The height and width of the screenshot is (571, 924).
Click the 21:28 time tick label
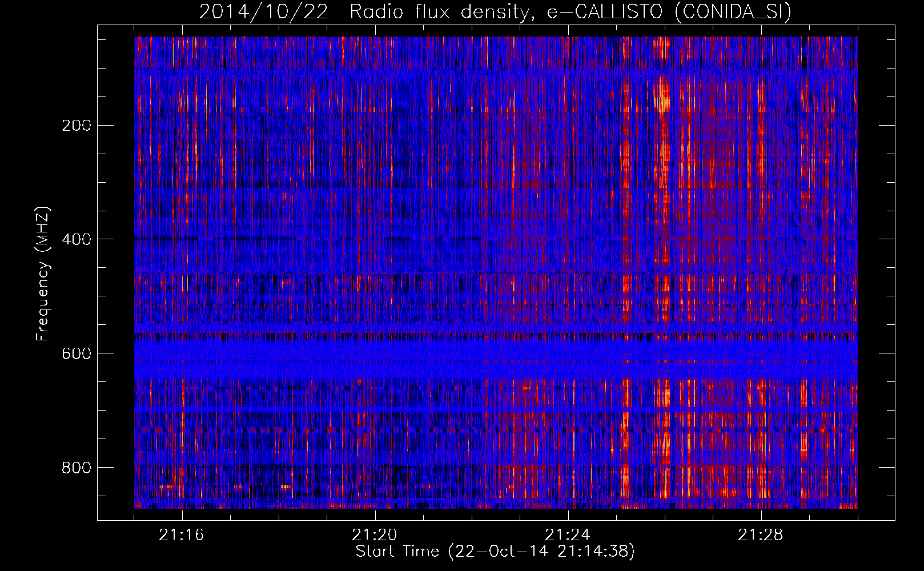coord(761,535)
